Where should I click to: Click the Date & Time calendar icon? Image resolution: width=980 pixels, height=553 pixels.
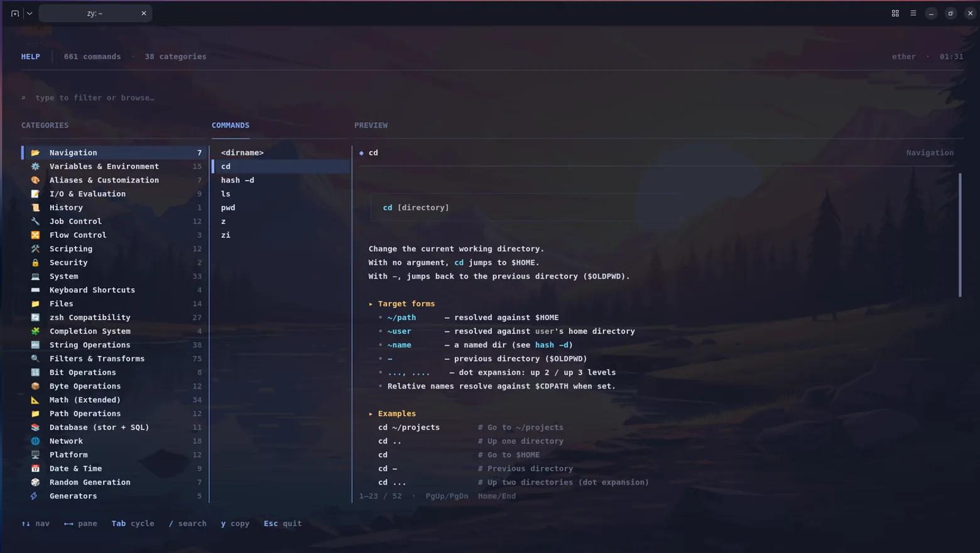[x=35, y=469]
